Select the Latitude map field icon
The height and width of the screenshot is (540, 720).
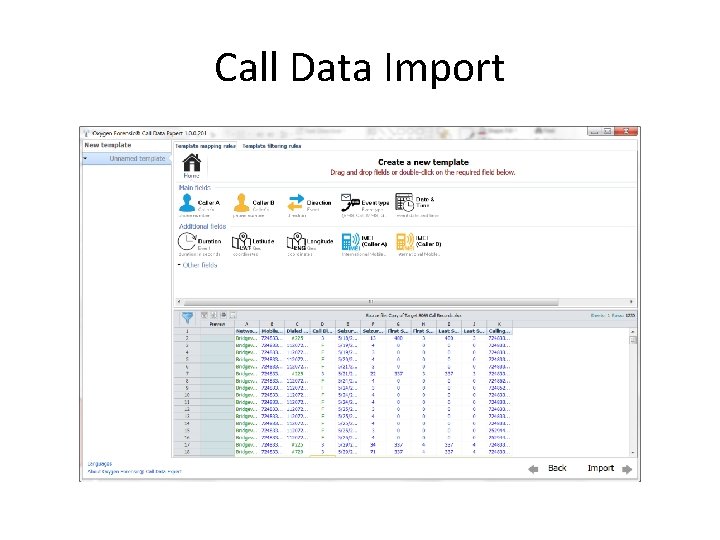241,241
